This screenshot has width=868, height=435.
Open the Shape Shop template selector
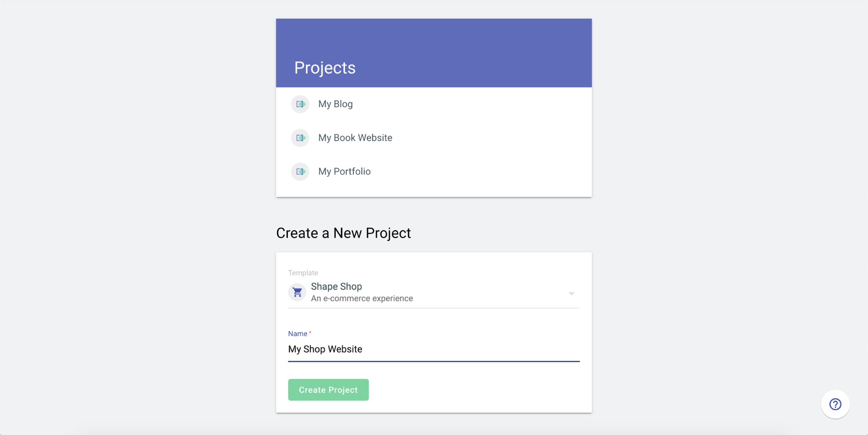(x=434, y=293)
